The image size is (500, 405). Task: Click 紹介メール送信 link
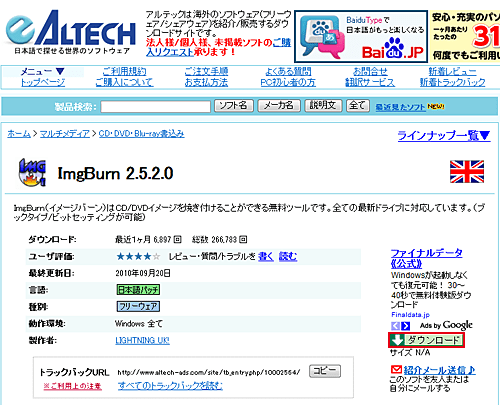pyautogui.click(x=439, y=370)
